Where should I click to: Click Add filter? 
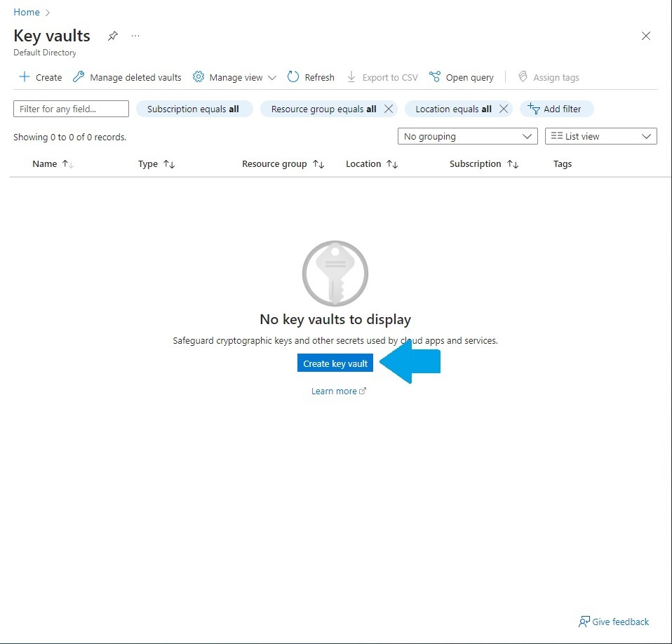pos(557,109)
